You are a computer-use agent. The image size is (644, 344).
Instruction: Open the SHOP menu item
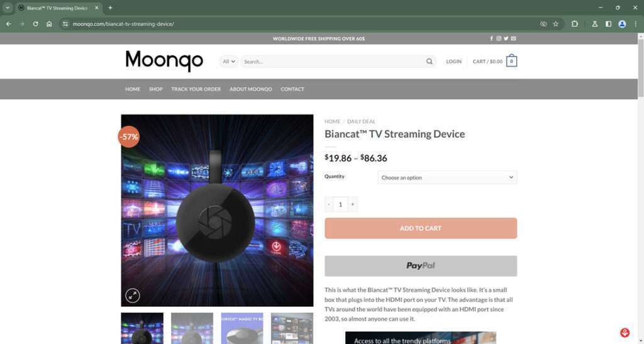click(156, 89)
